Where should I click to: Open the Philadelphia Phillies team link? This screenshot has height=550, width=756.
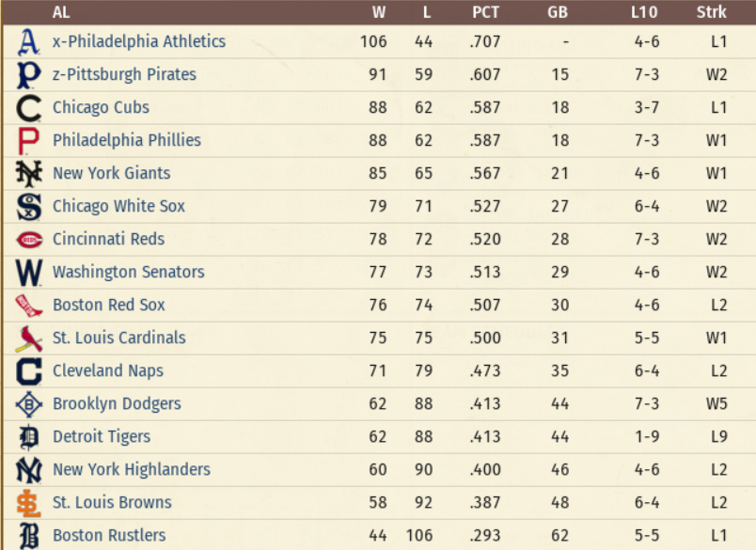127,140
